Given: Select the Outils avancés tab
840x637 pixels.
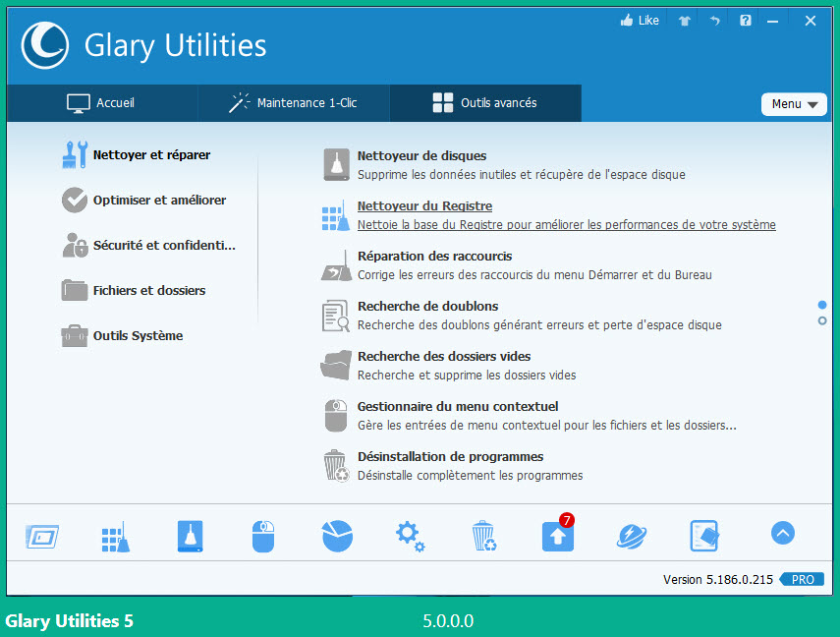Looking at the screenshot, I should click(x=485, y=103).
